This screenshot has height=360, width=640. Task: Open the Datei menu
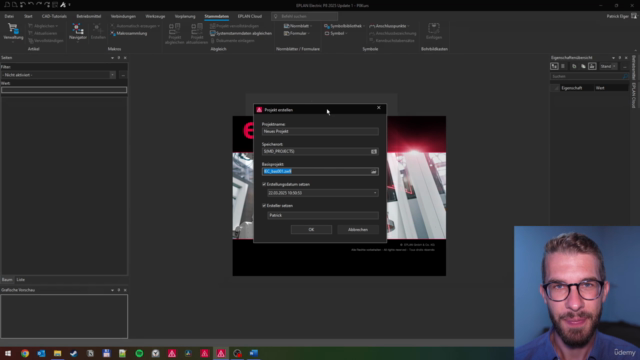point(9,16)
